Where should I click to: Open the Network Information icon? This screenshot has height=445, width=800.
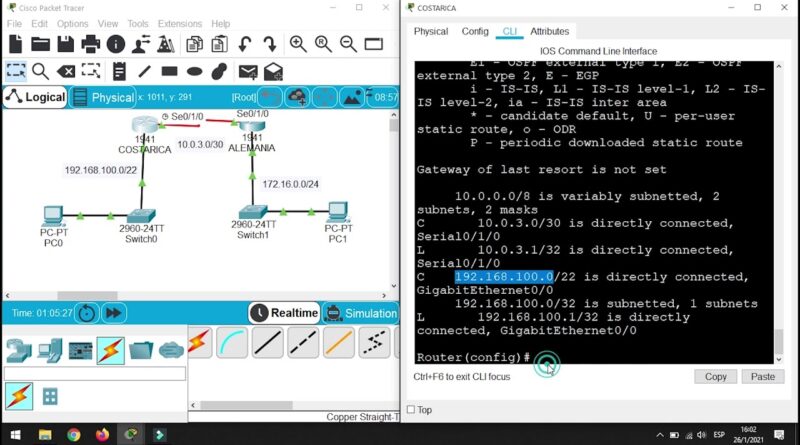click(x=116, y=44)
